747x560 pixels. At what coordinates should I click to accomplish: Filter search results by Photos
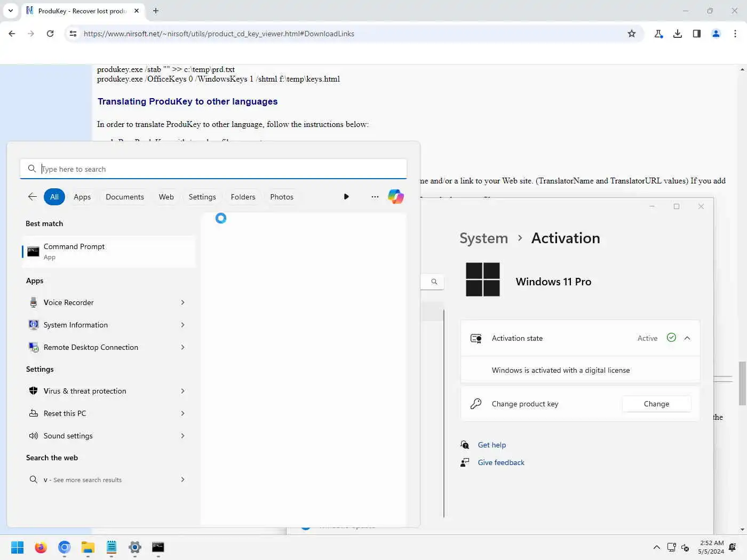tap(282, 197)
